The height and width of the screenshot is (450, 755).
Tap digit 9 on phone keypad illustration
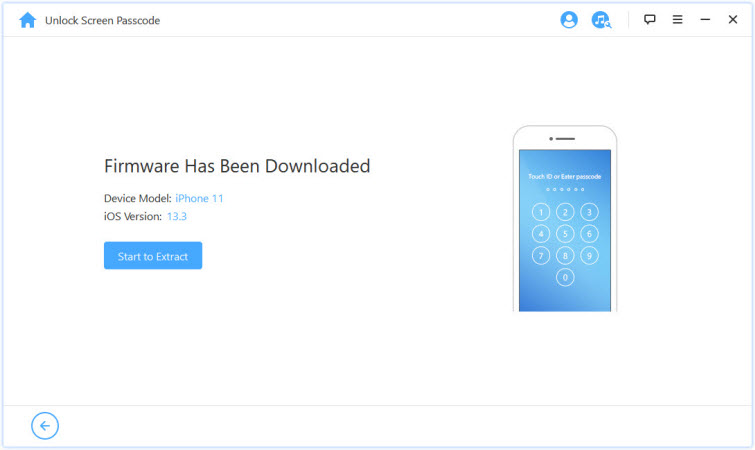(x=589, y=256)
